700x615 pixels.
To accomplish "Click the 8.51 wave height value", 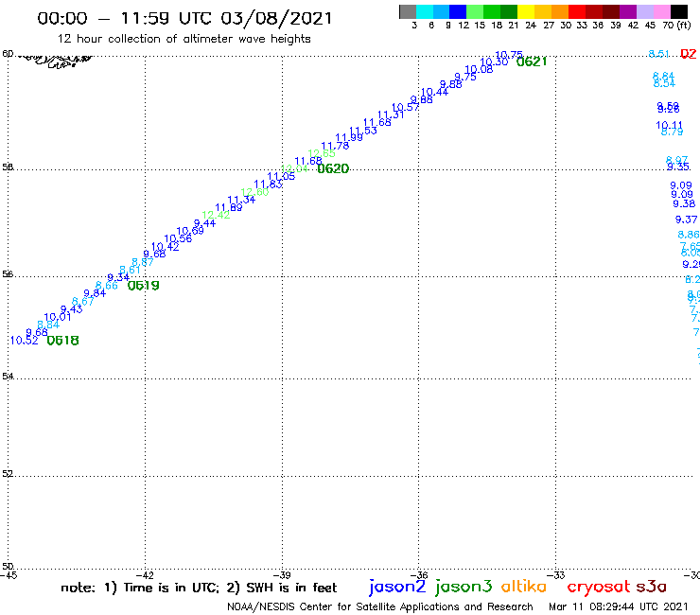I will [658, 54].
